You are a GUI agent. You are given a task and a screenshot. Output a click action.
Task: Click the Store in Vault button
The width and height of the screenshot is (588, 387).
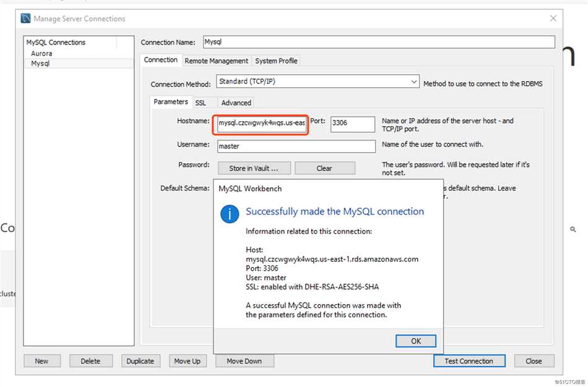point(254,168)
